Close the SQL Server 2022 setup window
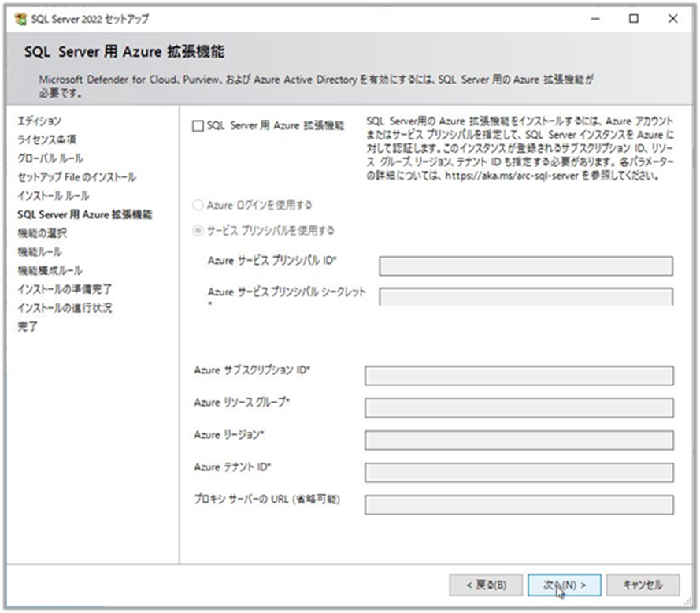The image size is (700, 613). tap(672, 19)
